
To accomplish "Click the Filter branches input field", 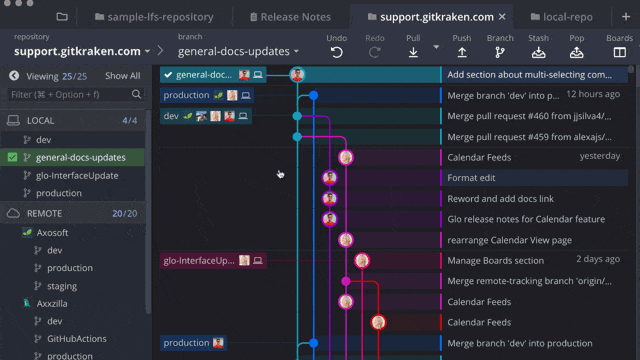I will coord(69,94).
